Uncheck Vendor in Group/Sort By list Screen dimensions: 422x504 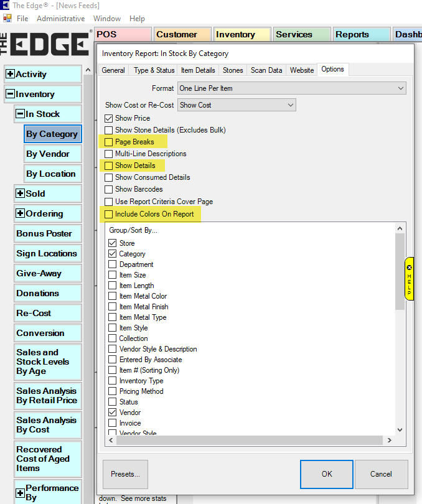click(113, 413)
